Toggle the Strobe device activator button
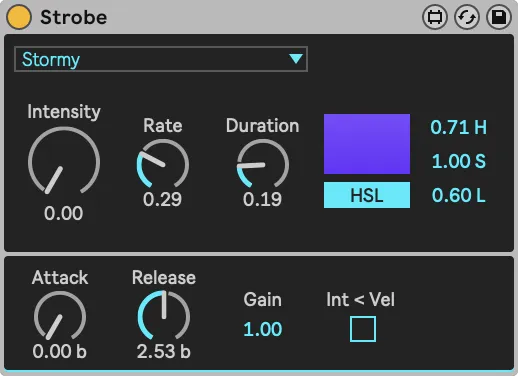518x376 pixels. (19, 17)
